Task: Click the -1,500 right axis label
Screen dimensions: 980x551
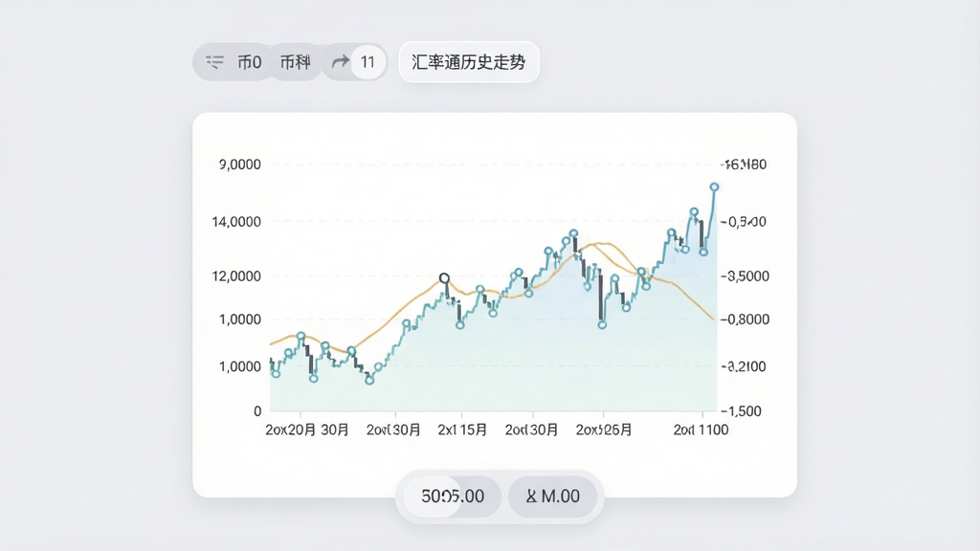Action: [742, 411]
